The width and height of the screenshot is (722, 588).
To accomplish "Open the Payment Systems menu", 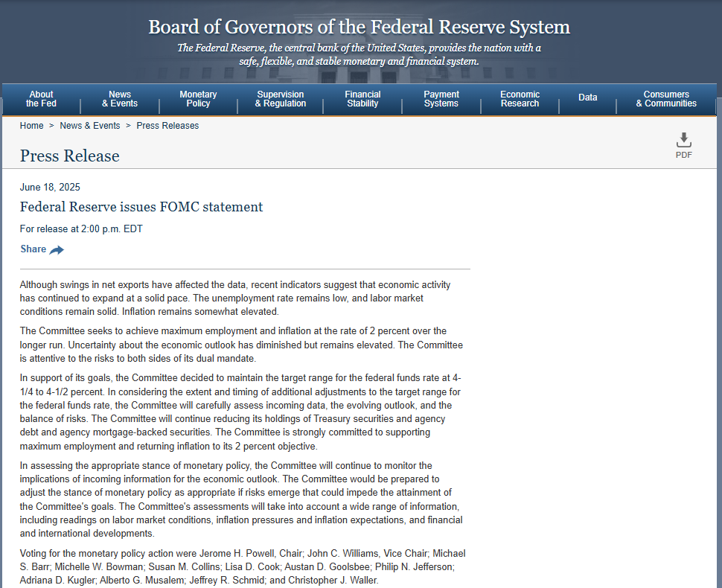I will [x=441, y=99].
